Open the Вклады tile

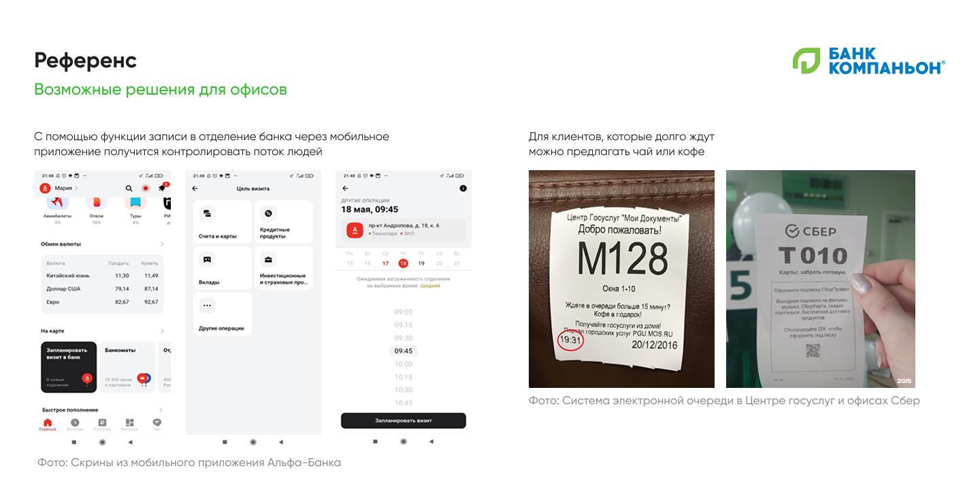[223, 267]
